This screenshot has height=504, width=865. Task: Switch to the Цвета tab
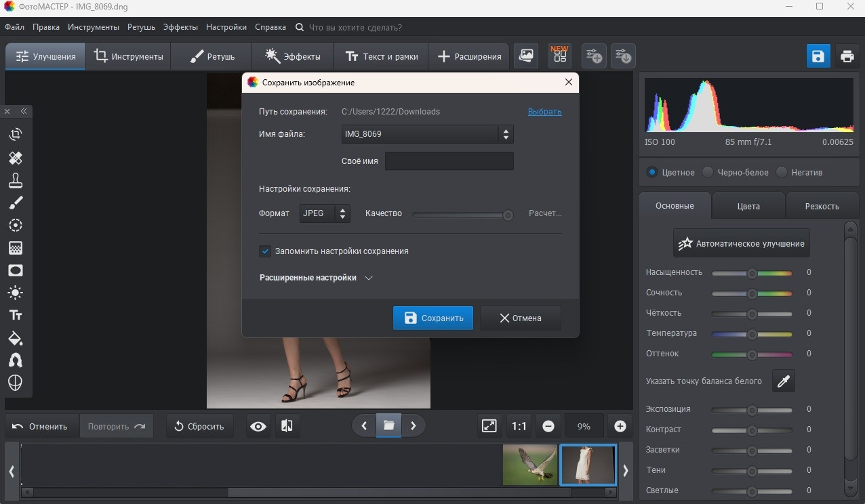point(748,206)
